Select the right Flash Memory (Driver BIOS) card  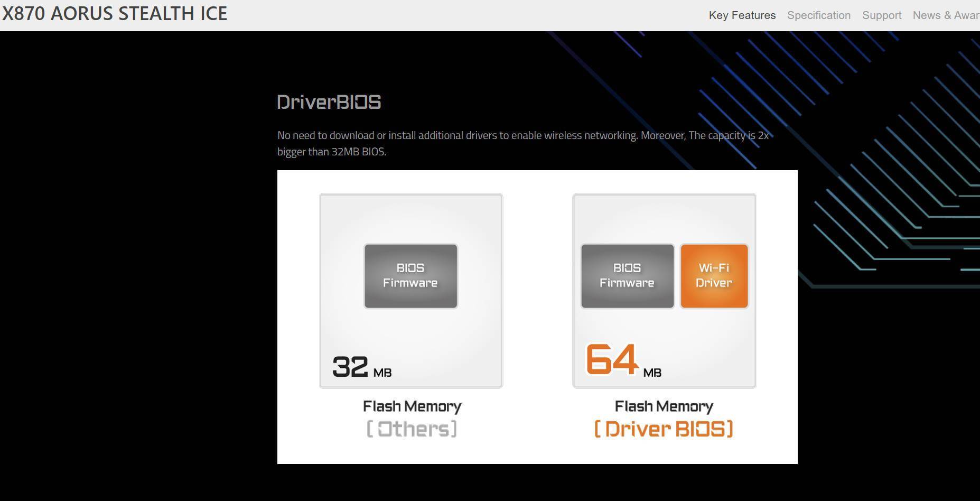point(664,290)
